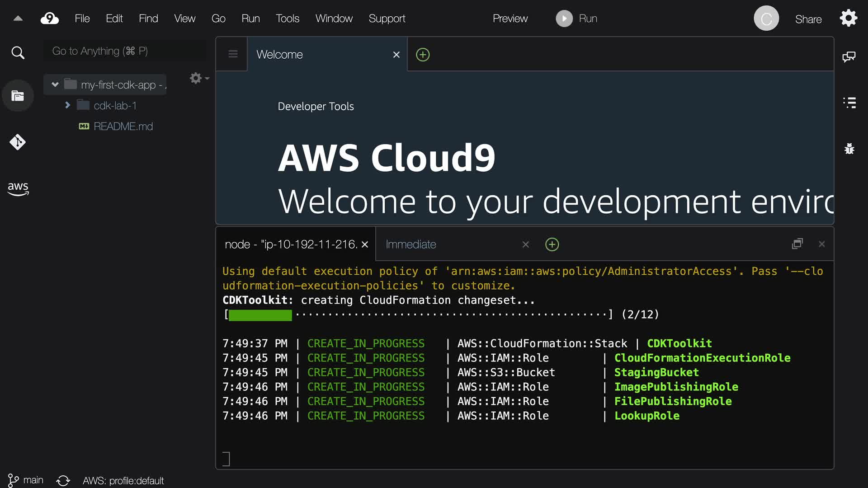The width and height of the screenshot is (868, 488).
Task: Open the Source Control git panel icon
Action: [x=18, y=142]
